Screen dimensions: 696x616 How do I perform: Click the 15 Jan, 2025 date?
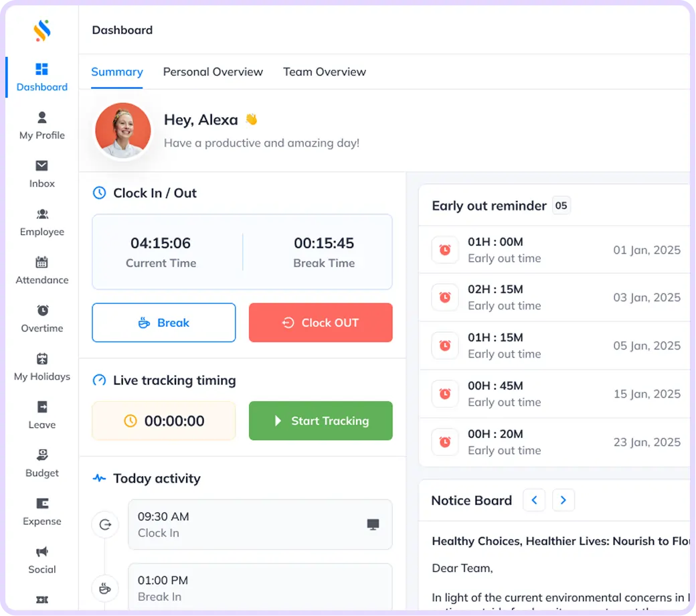click(x=646, y=394)
